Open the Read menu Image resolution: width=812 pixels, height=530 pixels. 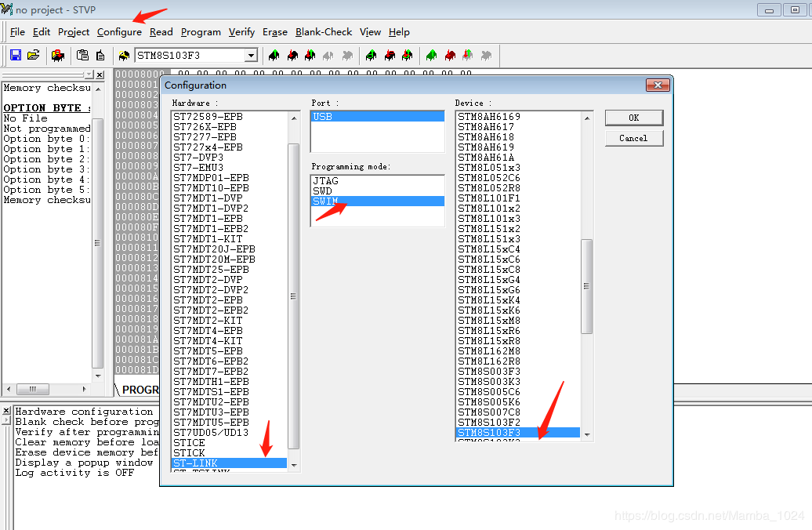click(161, 32)
